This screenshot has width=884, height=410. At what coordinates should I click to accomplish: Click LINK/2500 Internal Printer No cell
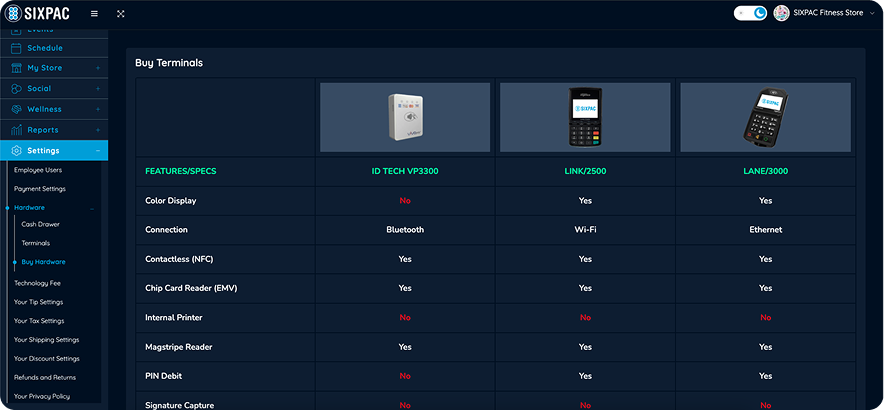[x=585, y=318]
